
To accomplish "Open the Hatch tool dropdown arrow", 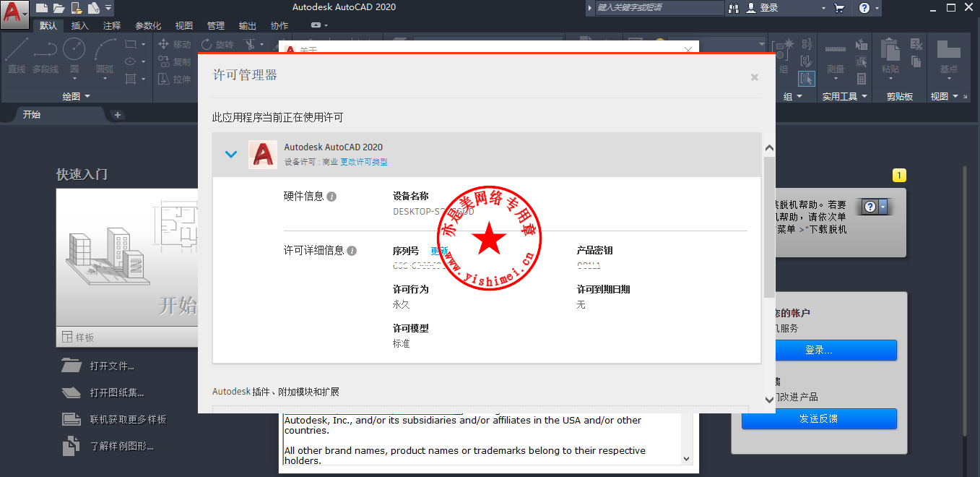I will pos(143,79).
